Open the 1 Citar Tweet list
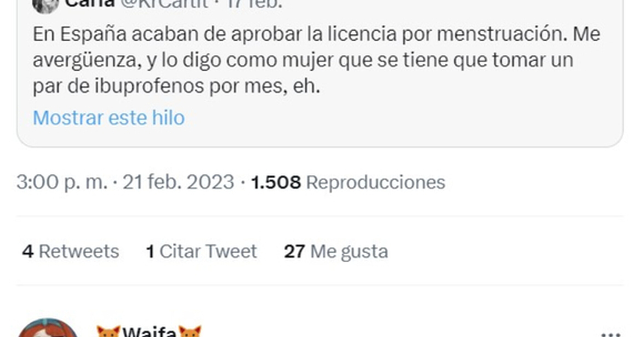Image resolution: width=644 pixels, height=337 pixels. (201, 251)
